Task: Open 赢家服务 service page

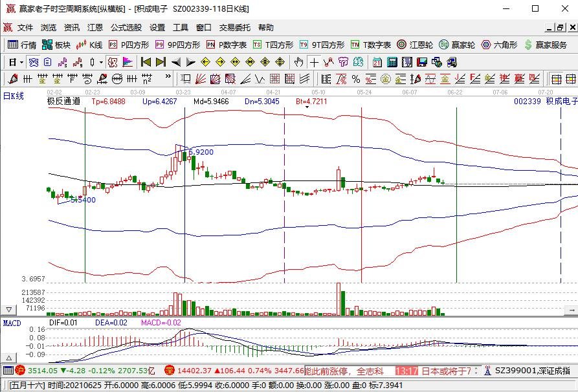Action: (x=545, y=45)
